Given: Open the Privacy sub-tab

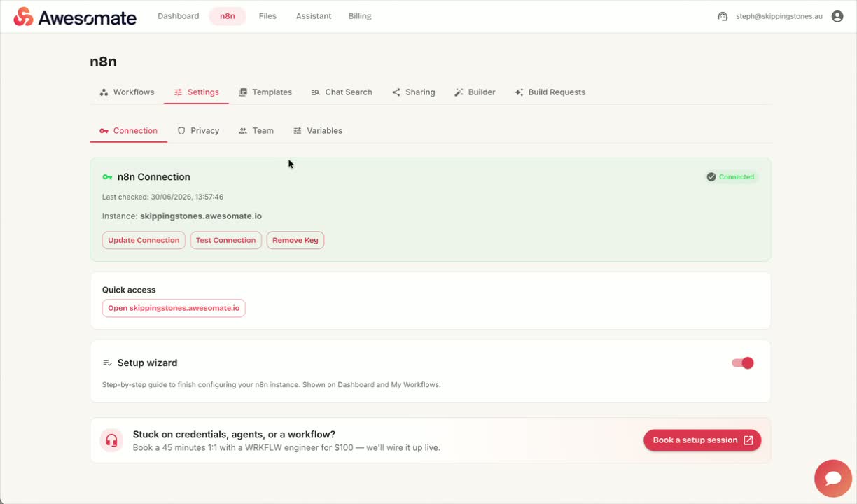Looking at the screenshot, I should [x=198, y=131].
